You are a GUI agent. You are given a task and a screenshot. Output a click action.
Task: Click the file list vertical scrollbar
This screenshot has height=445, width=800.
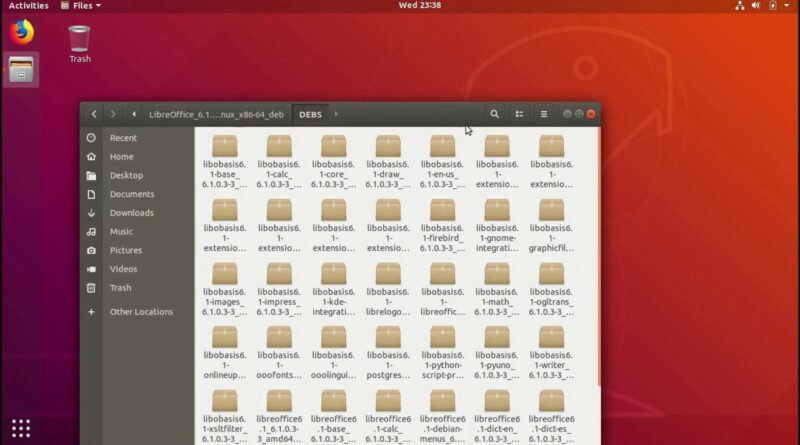[598, 258]
